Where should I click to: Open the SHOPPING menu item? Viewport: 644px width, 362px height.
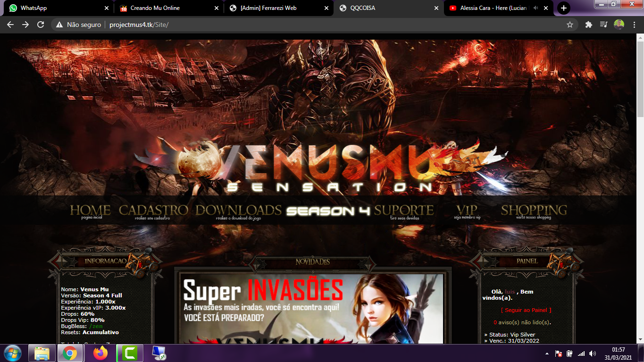click(x=534, y=211)
